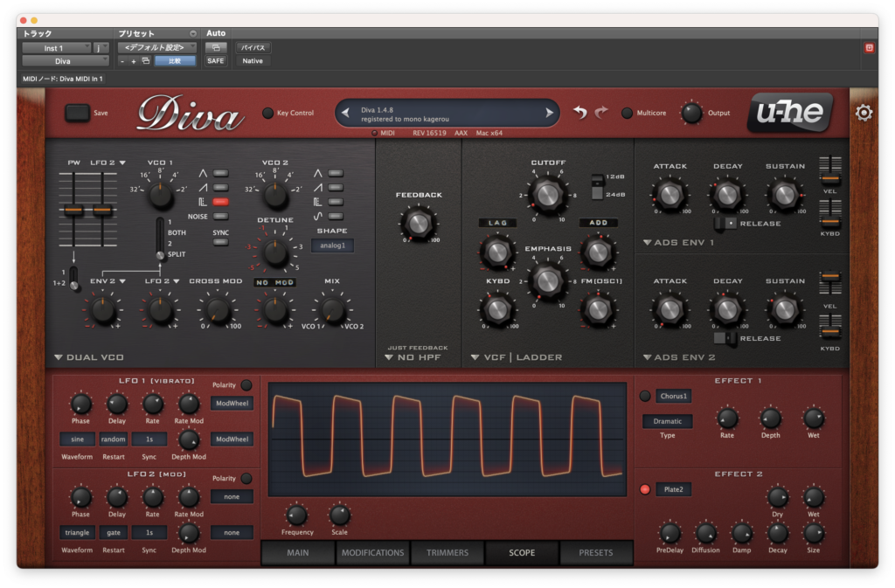Select VCO 1 triangle waveform button
895x588 pixels.
[221, 173]
